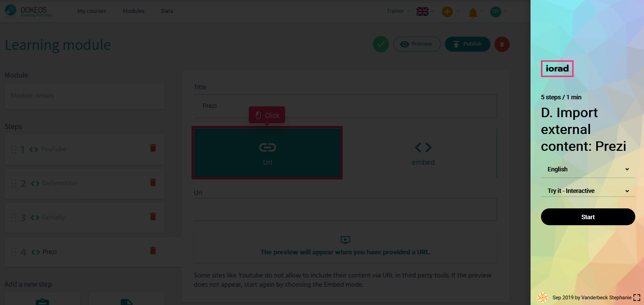The height and width of the screenshot is (305, 644).
Task: Open the Modules menu
Action: (x=133, y=11)
